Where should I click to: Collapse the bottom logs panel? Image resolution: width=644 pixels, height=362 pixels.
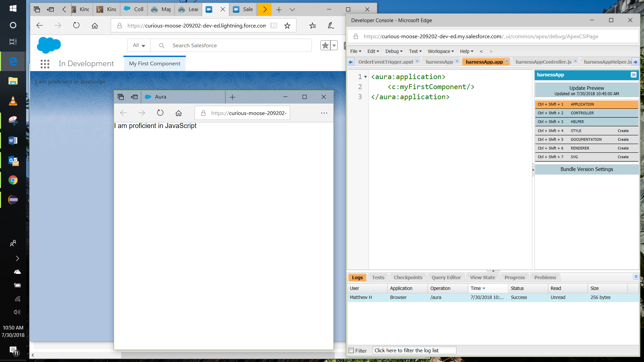[636, 277]
